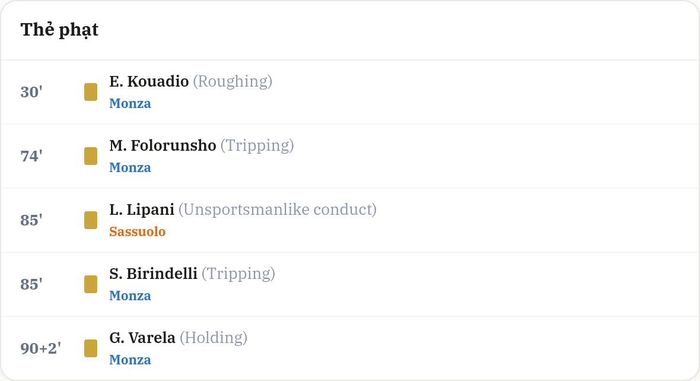Open the S. Birindelli player name

point(153,273)
